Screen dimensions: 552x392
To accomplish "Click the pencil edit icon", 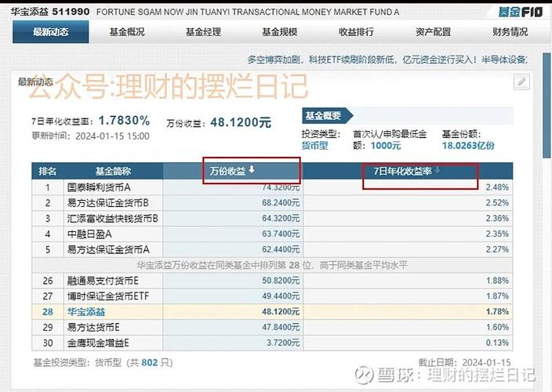I will coord(521,82).
